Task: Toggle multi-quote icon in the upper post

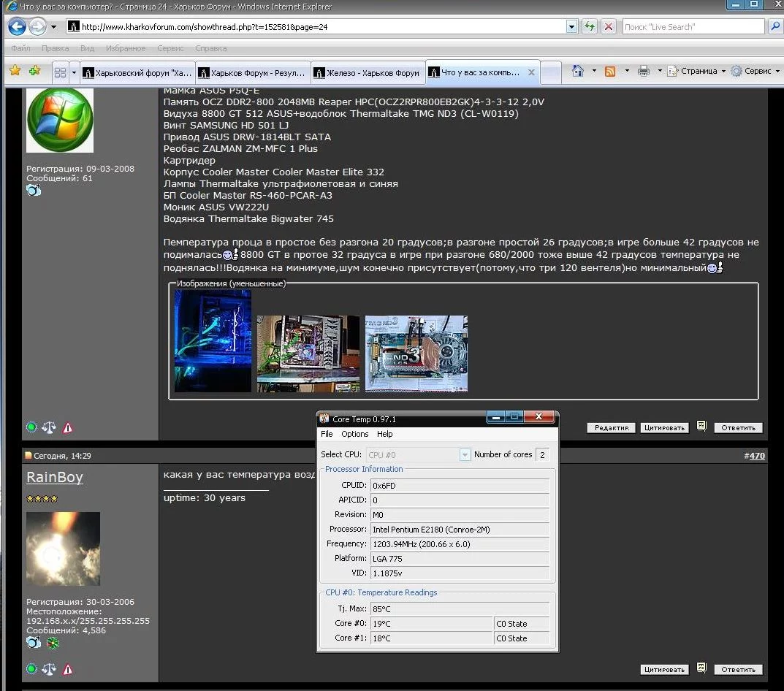Action: pos(701,426)
